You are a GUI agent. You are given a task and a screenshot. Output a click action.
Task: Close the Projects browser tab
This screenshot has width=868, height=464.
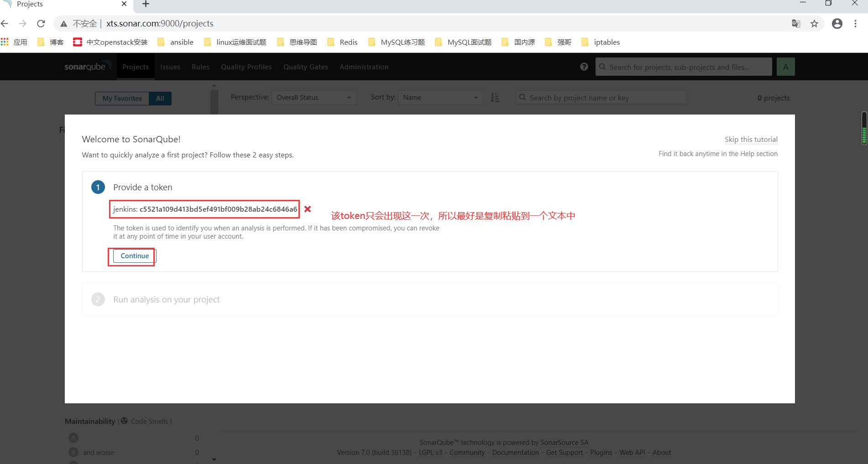point(124,4)
